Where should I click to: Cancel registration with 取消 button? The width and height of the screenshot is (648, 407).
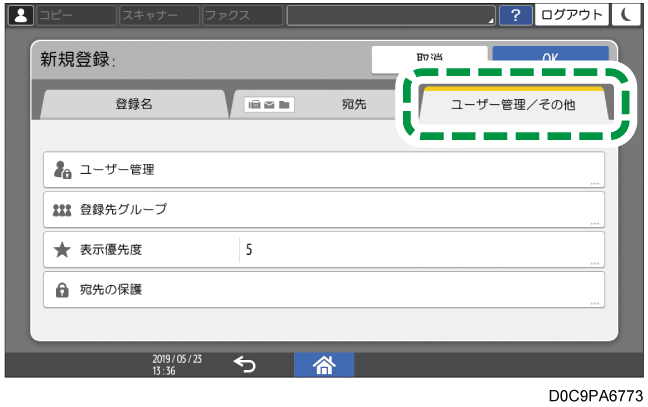pyautogui.click(x=429, y=59)
